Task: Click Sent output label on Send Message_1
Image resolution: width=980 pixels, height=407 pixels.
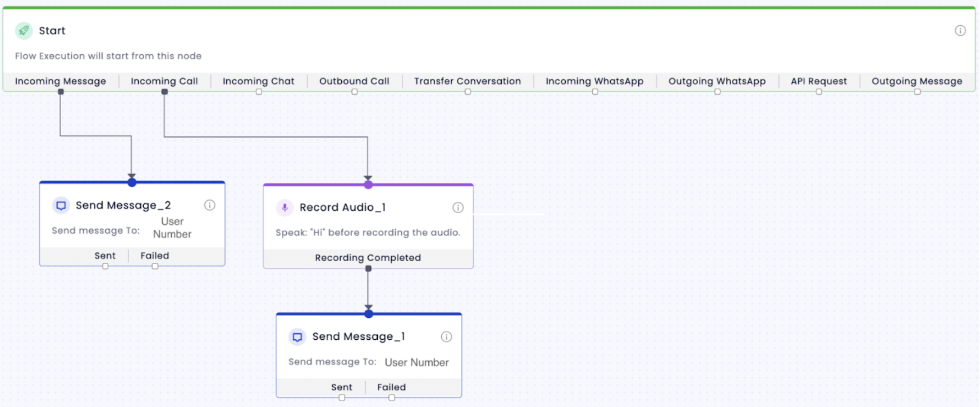Action: [342, 387]
